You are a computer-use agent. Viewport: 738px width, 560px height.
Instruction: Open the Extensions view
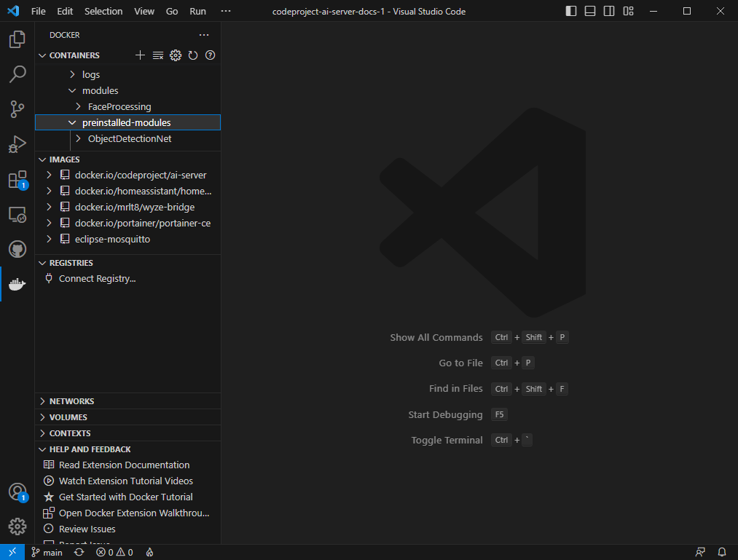coord(17,179)
